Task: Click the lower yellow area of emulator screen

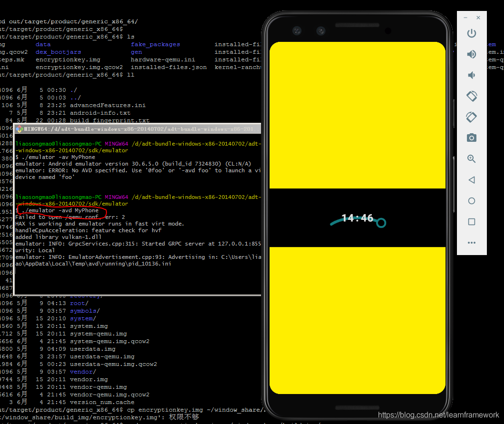Action: coord(358,320)
